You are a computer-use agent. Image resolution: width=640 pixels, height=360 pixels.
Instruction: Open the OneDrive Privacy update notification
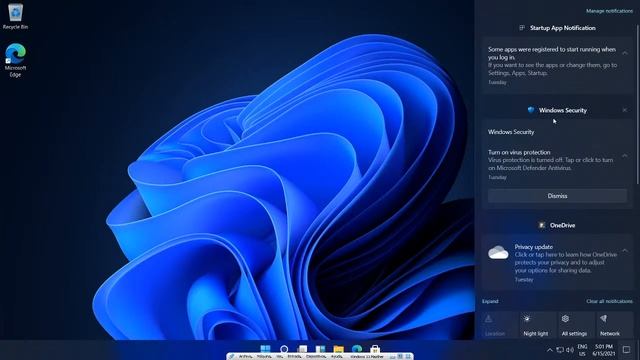point(557,262)
